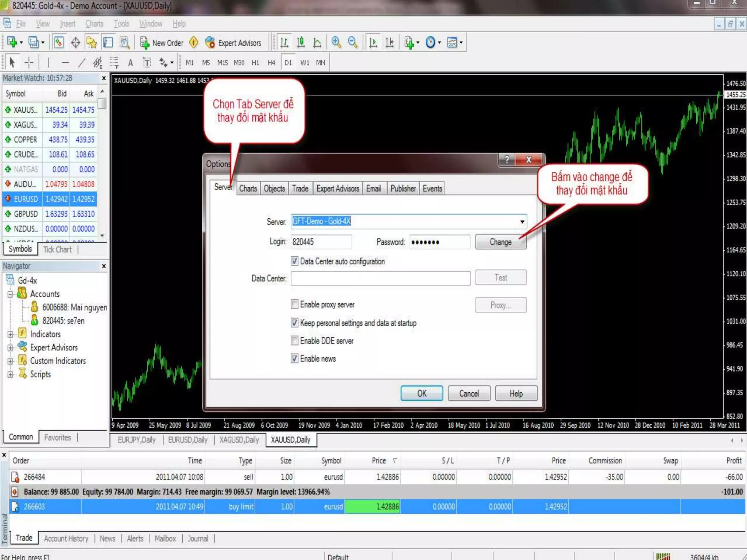This screenshot has width=747, height=560.
Task: Click the zoom out magnifier icon
Action: pos(352,43)
